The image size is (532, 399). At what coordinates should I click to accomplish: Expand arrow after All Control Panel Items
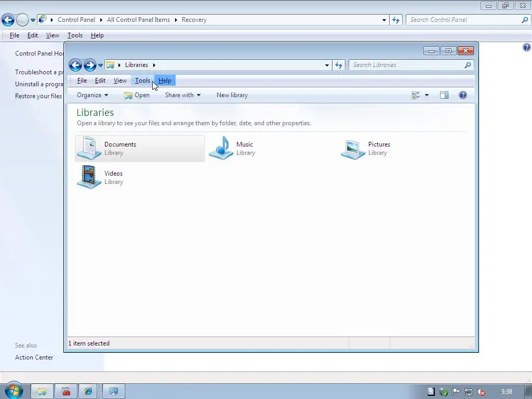click(x=176, y=20)
